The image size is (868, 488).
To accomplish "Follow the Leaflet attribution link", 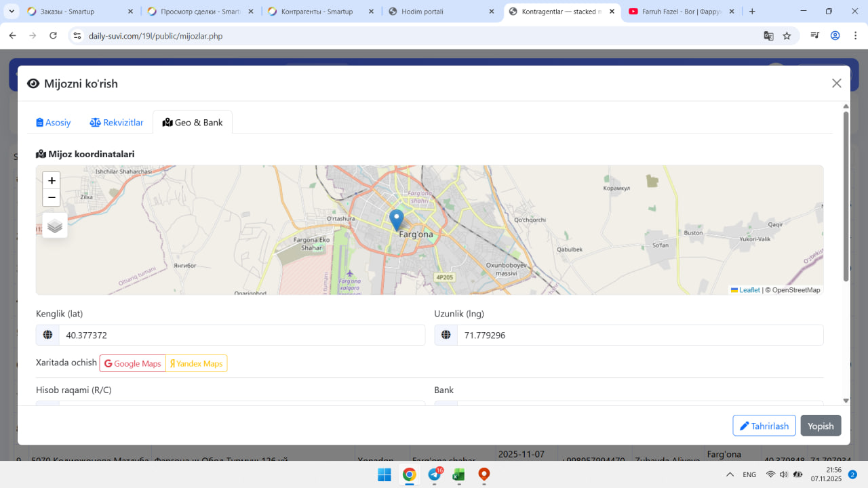I will 749,290.
